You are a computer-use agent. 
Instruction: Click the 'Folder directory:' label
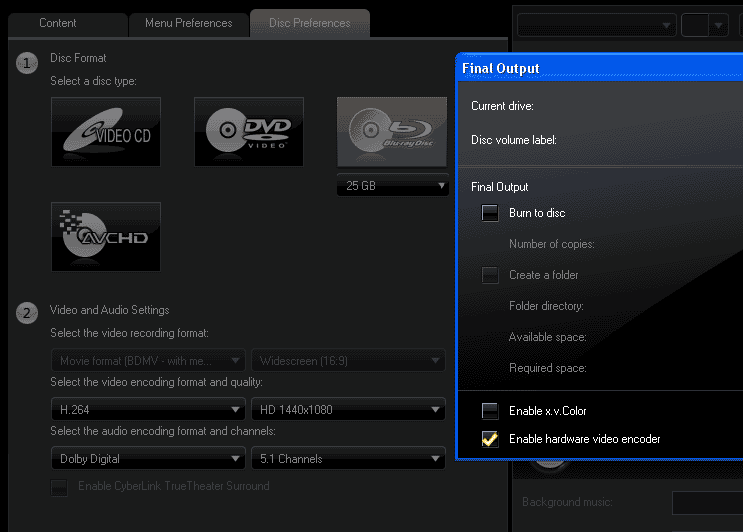546,306
